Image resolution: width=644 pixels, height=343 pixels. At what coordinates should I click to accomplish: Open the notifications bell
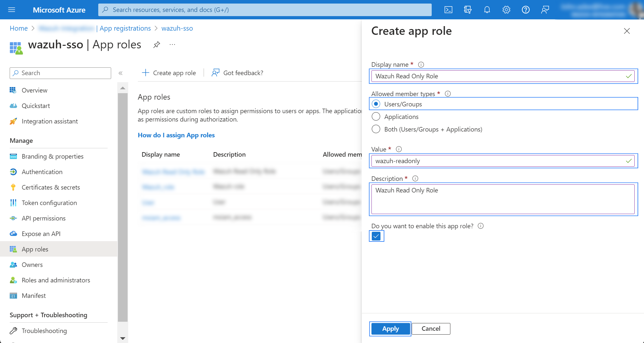(487, 10)
